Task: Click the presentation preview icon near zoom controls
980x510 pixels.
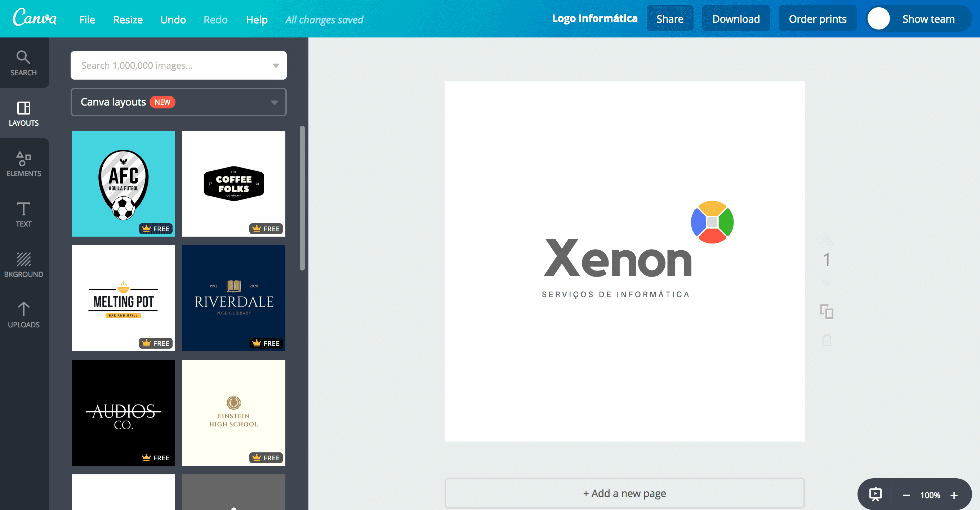Action: click(x=875, y=494)
